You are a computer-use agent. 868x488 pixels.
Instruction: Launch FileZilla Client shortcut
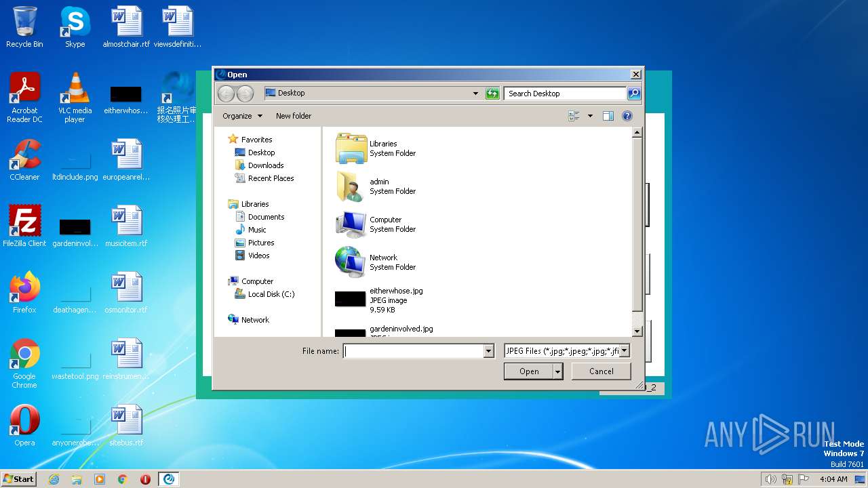pos(24,226)
